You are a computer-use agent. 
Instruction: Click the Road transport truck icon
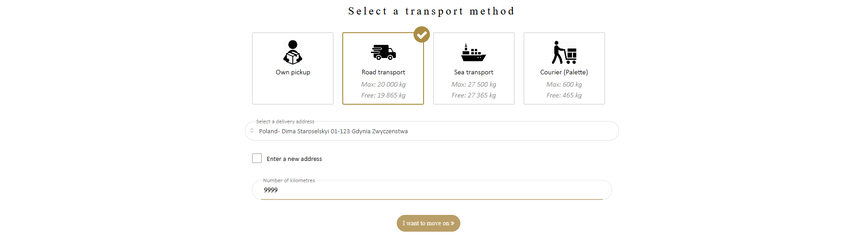click(383, 53)
